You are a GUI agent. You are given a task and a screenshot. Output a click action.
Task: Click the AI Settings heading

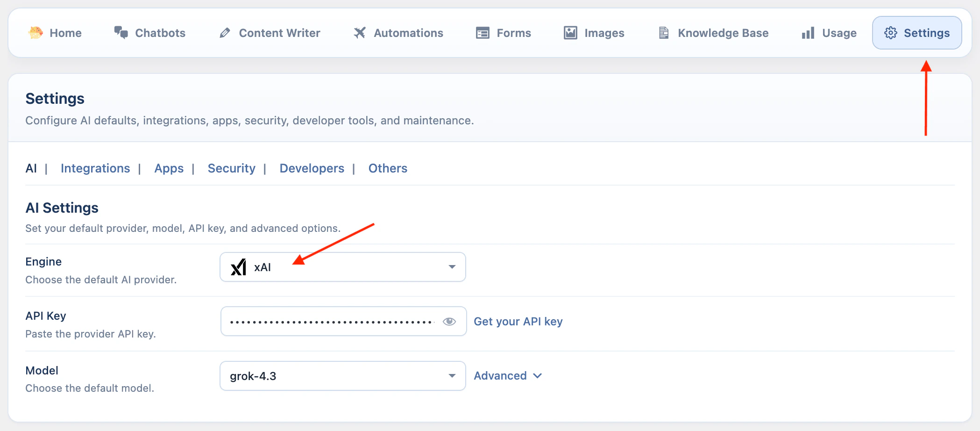pos(62,208)
